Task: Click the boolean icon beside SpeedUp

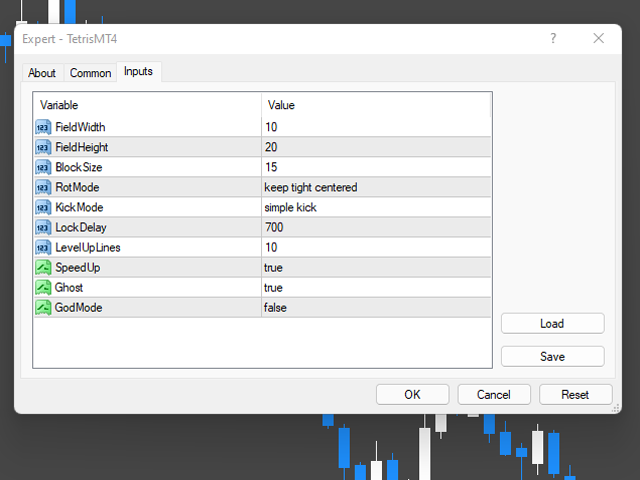Action: (43, 267)
